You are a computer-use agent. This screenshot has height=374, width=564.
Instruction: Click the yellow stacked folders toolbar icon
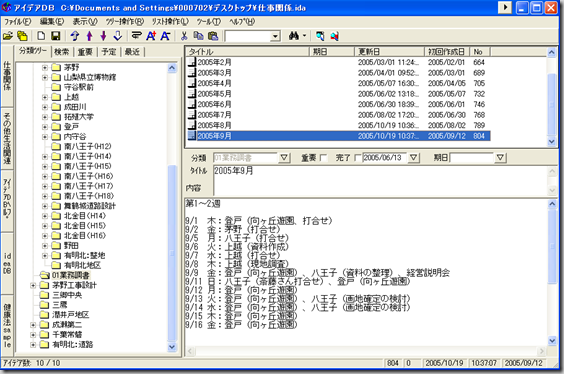coord(22,36)
